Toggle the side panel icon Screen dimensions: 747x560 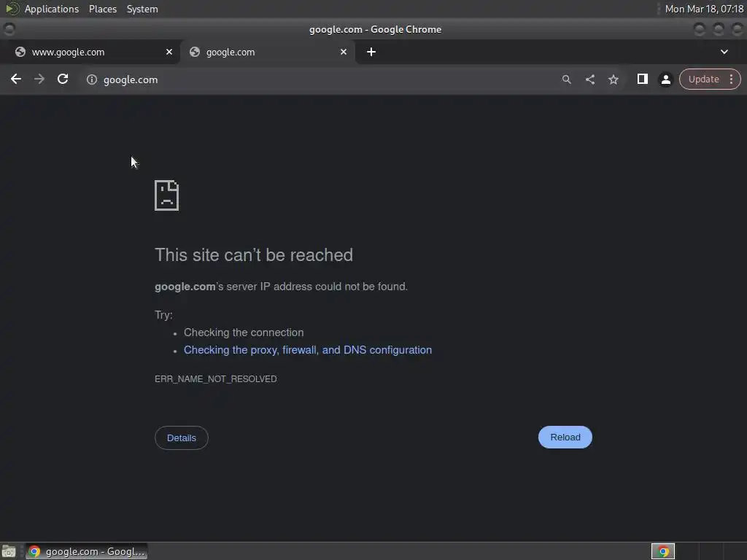[642, 79]
